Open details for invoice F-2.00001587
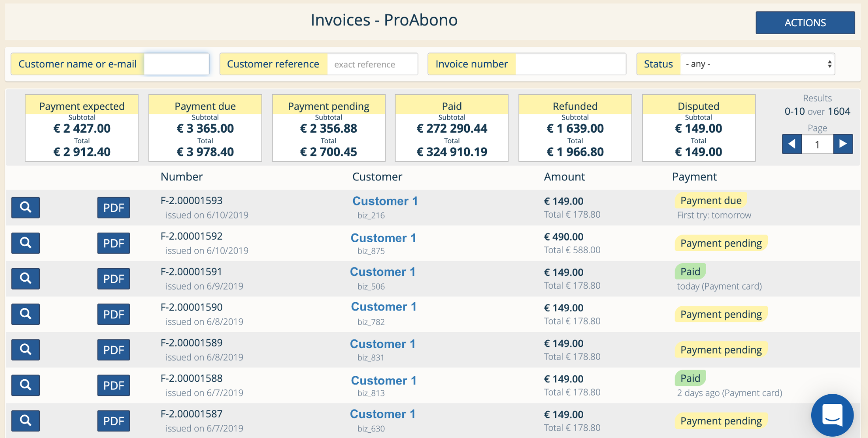The width and height of the screenshot is (868, 438). 25,420
